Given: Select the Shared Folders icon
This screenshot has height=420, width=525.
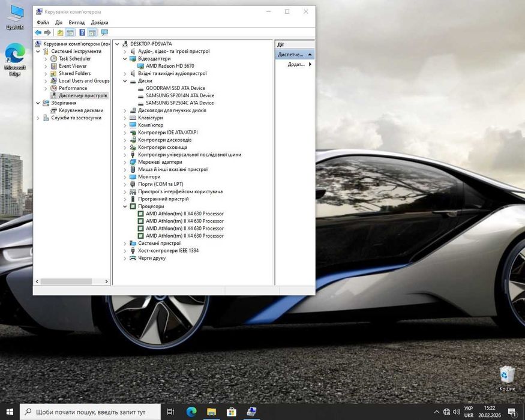Looking at the screenshot, I should 53,73.
